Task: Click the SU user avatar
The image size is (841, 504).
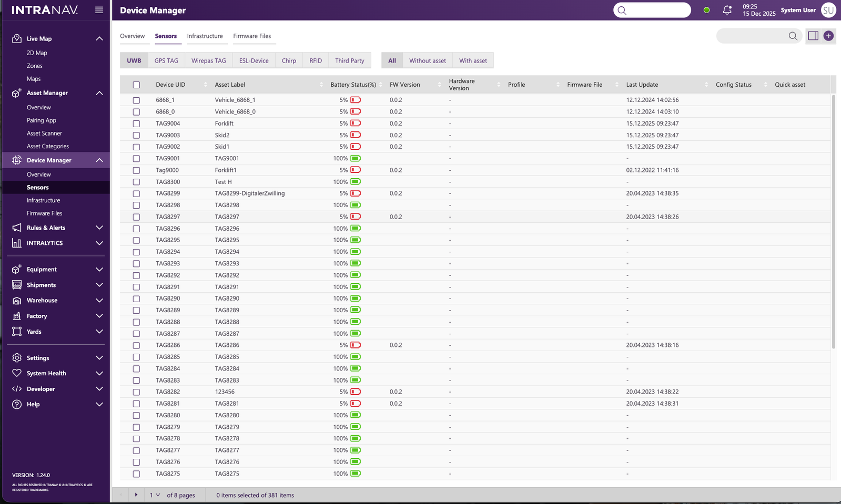Action: 828,10
